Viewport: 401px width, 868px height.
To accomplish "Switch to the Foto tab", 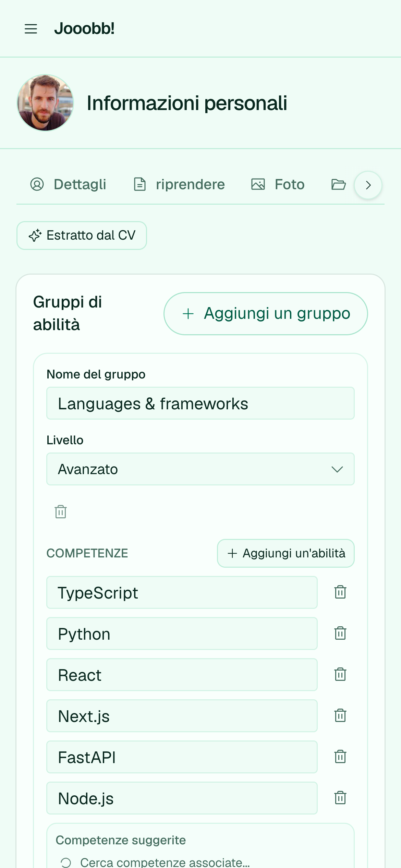I will point(278,184).
